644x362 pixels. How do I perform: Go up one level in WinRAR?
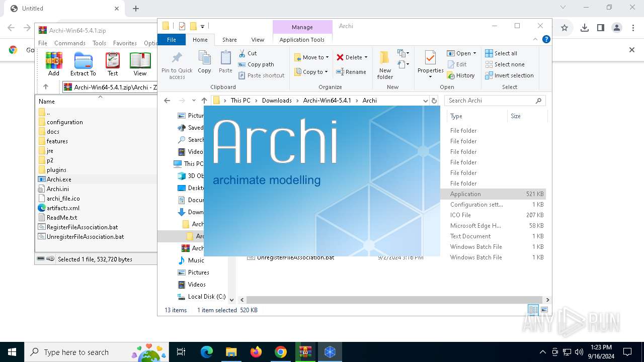(46, 87)
